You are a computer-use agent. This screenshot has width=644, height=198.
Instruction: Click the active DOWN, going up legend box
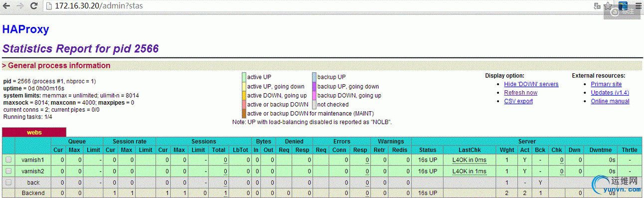click(x=244, y=95)
